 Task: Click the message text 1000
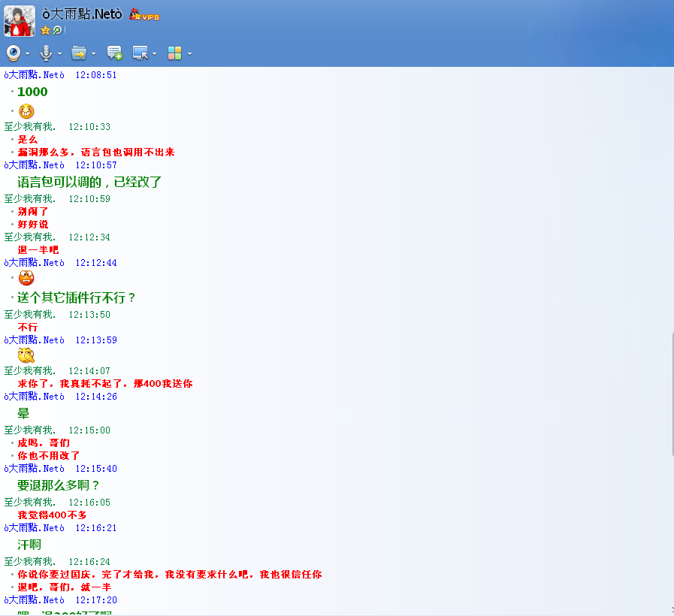[32, 92]
